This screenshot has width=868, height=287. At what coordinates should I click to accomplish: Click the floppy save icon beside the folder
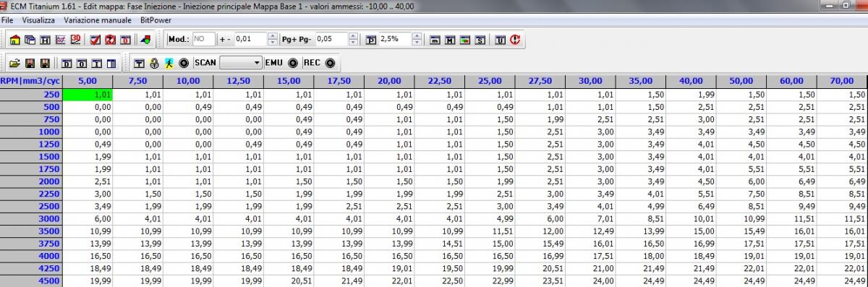(30, 63)
